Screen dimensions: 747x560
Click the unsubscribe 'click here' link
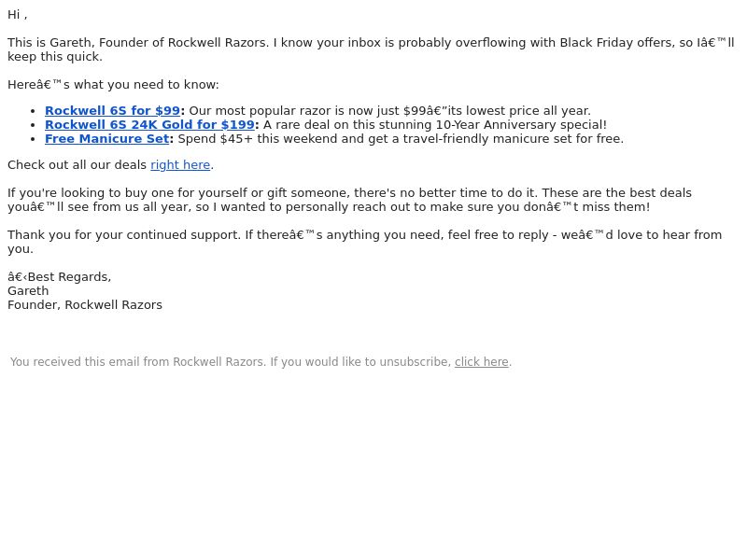click(x=481, y=362)
